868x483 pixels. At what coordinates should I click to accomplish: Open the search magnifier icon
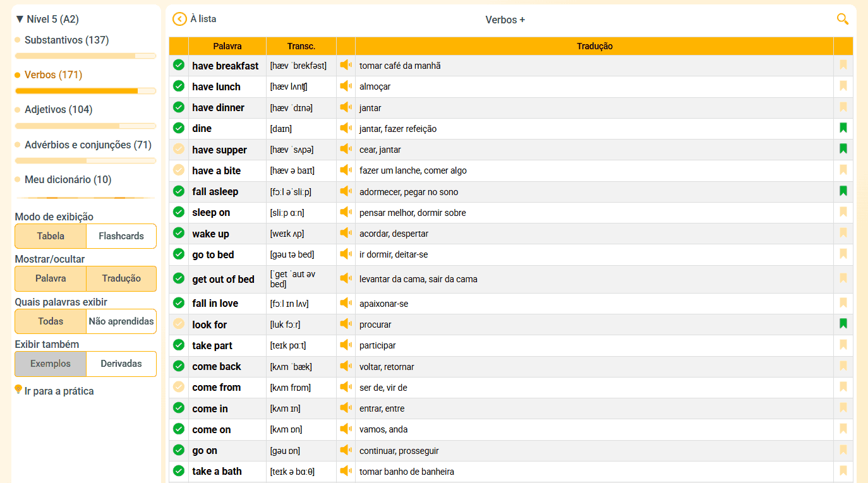coord(843,19)
